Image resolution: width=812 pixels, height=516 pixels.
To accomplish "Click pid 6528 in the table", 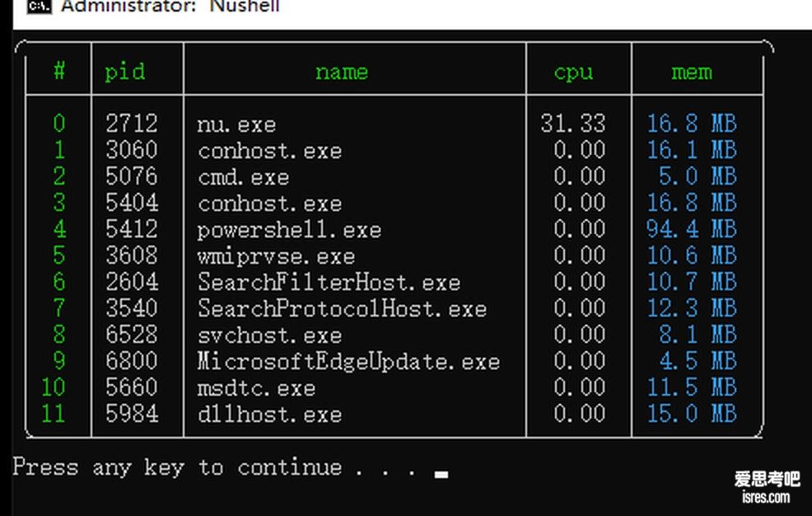I will [132, 335].
